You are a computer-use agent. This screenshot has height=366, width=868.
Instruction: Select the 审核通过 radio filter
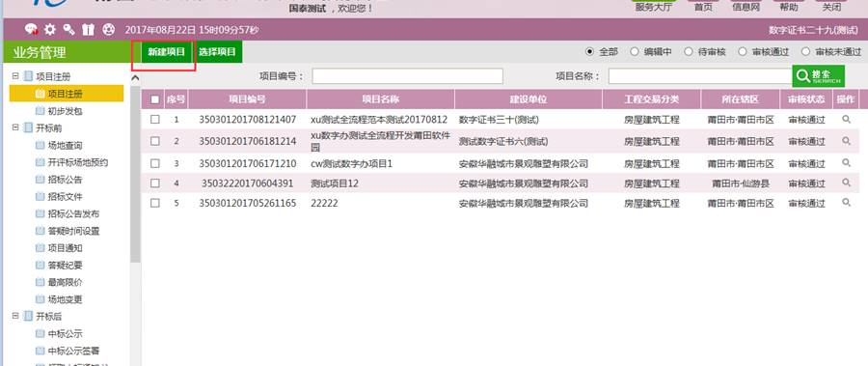pos(743,51)
